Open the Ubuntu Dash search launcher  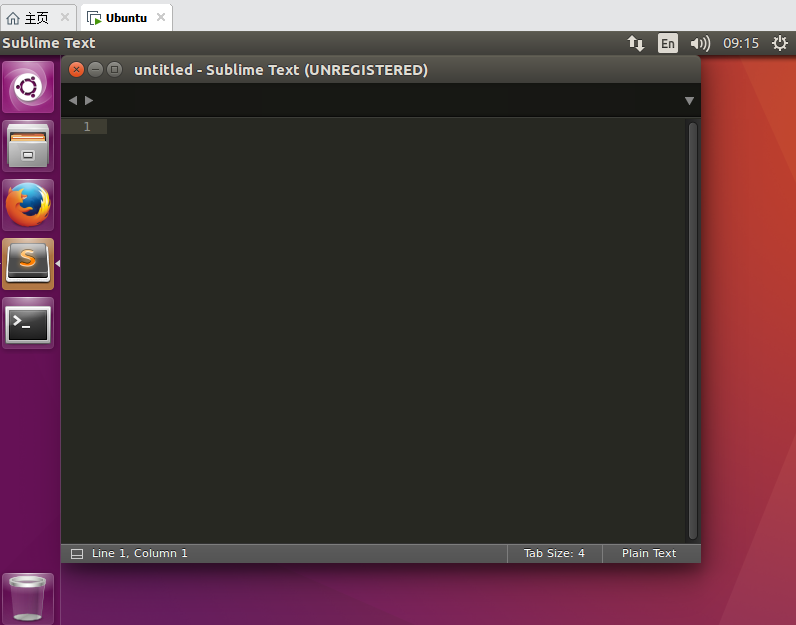pos(28,87)
